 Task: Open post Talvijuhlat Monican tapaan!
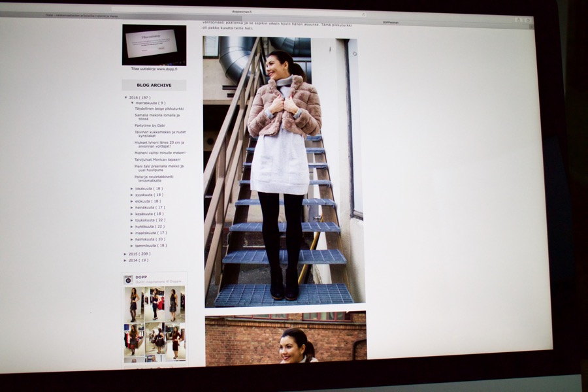point(157,159)
